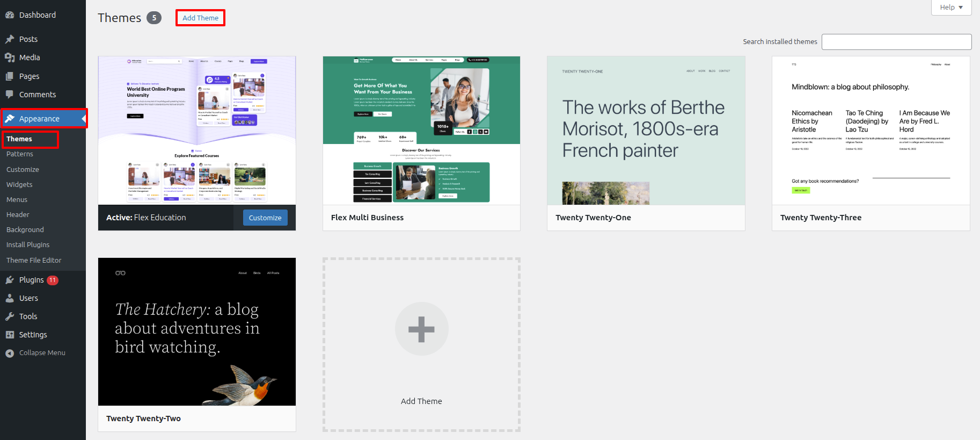Click Collapse Menu label
The image size is (980, 440).
(x=42, y=353)
